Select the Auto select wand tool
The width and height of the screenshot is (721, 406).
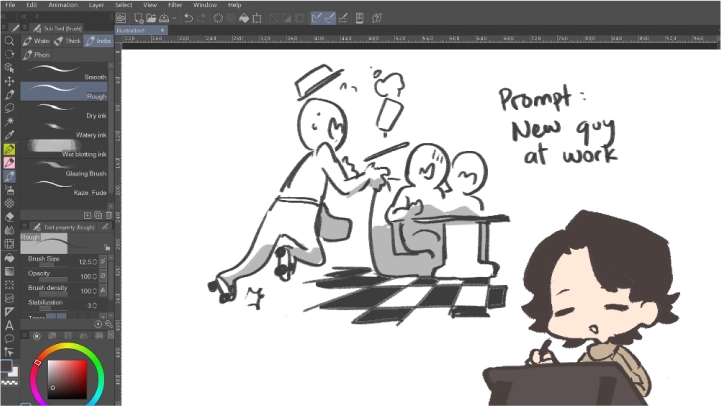[x=9, y=121]
